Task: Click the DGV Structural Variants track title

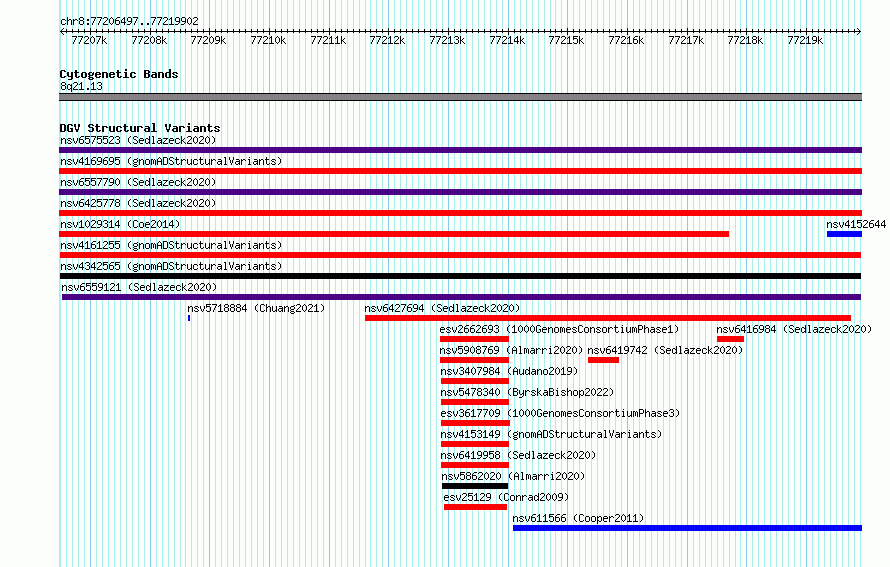Action: point(140,128)
